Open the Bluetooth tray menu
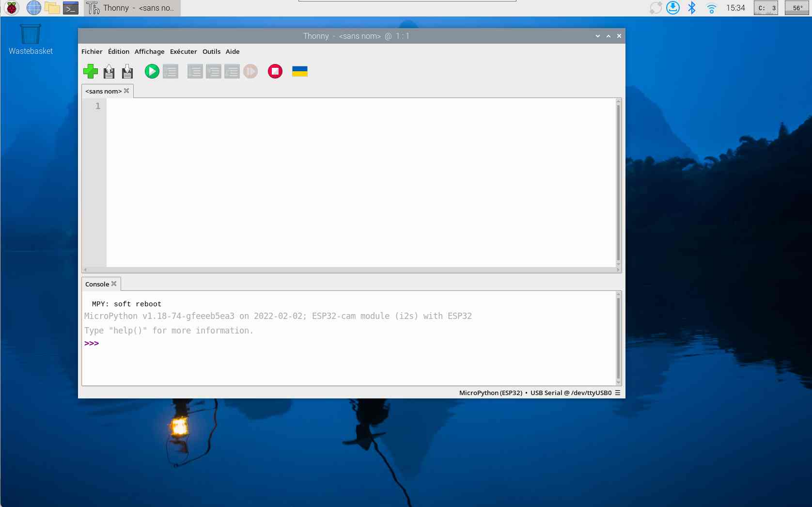Image resolution: width=812 pixels, height=507 pixels. pos(692,8)
